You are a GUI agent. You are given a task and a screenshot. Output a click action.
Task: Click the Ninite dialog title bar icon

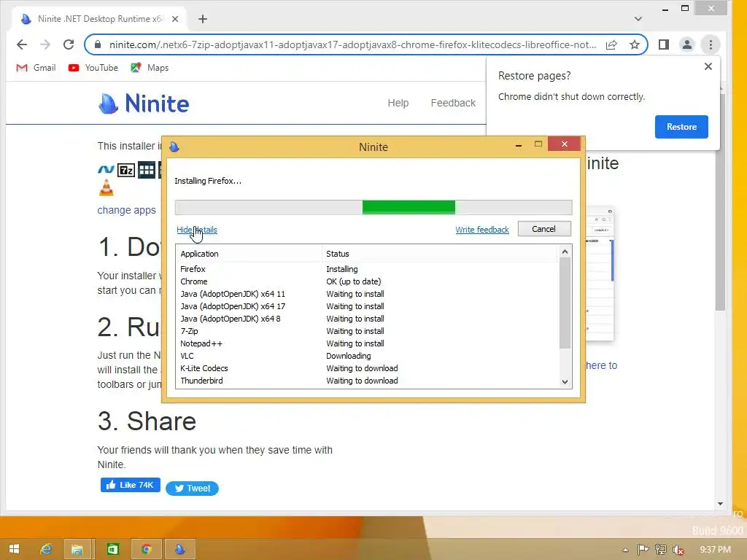pos(174,147)
